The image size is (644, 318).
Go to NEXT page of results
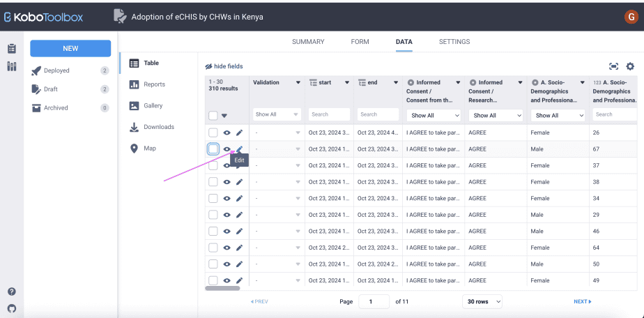[582, 301]
